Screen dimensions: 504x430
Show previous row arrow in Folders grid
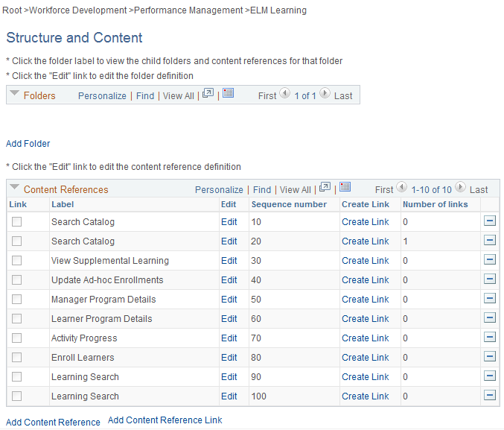[284, 93]
